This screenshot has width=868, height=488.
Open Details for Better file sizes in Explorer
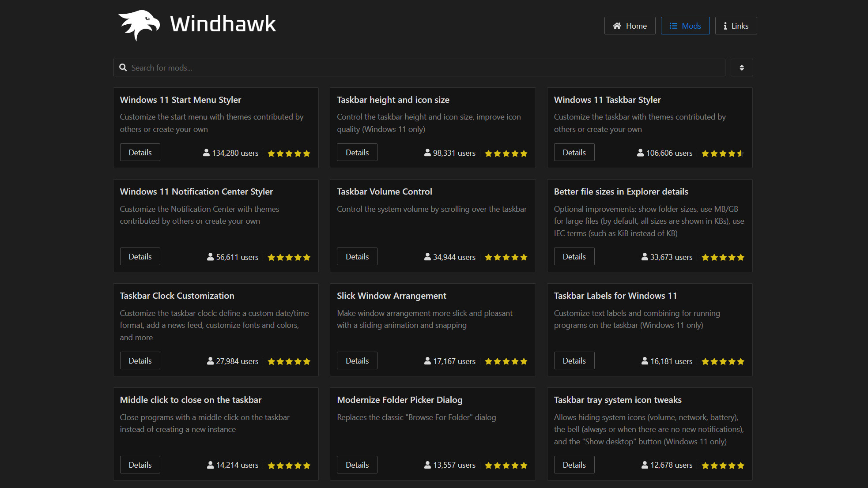[x=574, y=256]
